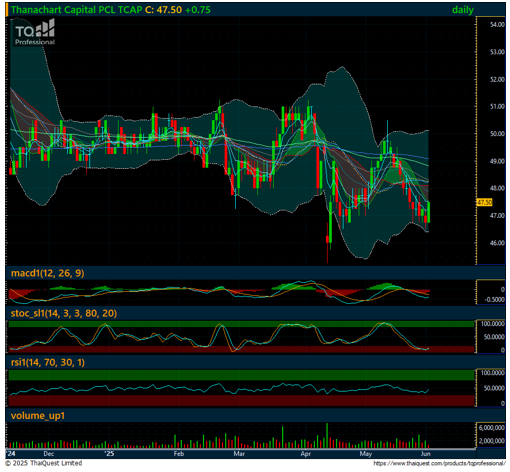This screenshot has width=510, height=472.
Task: Open the thaiquest.com tqprofessional link
Action: coord(439,463)
